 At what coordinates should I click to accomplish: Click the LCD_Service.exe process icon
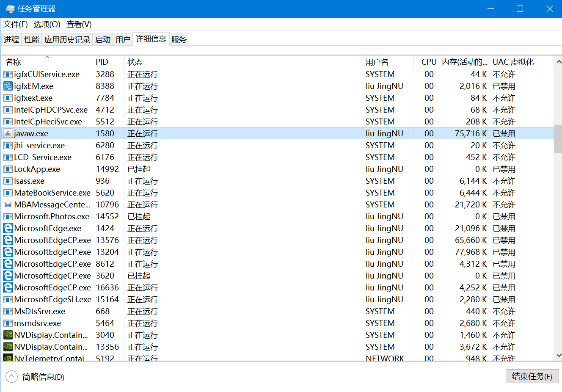[8, 157]
